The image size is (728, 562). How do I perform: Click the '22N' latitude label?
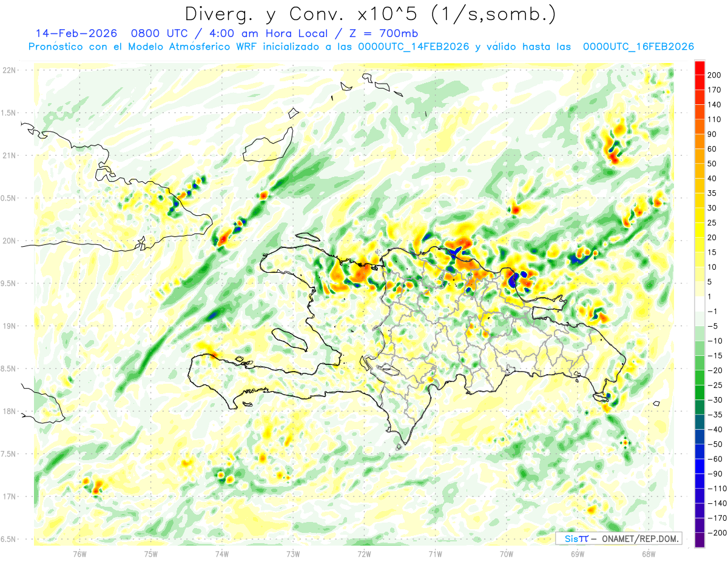(9, 70)
